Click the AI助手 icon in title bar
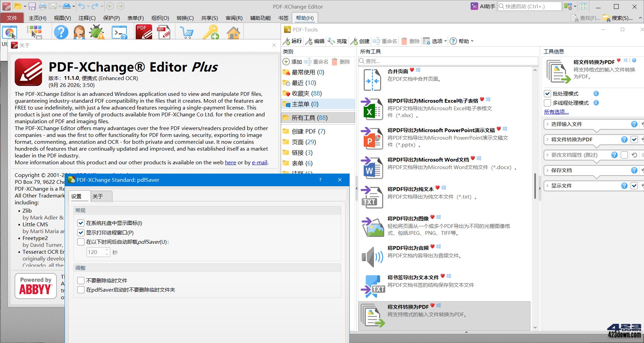 [474, 6]
